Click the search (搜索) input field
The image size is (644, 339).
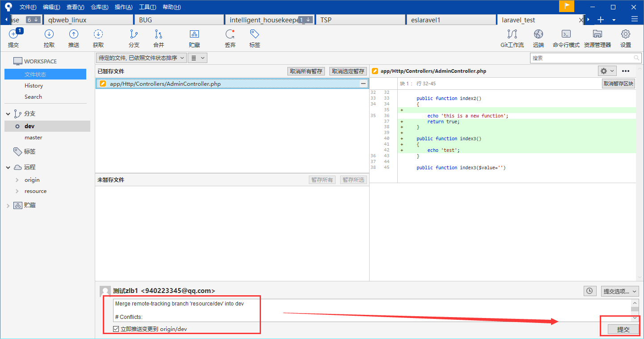[x=581, y=58]
